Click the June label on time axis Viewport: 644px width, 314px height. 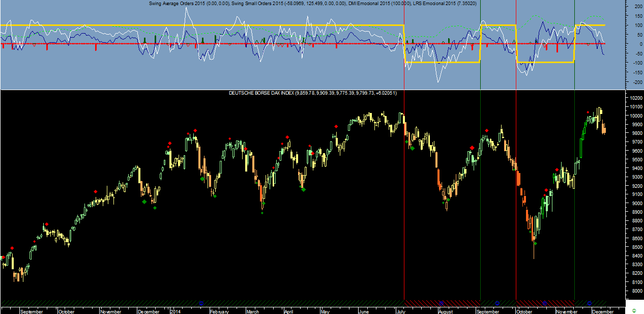pyautogui.click(x=363, y=311)
